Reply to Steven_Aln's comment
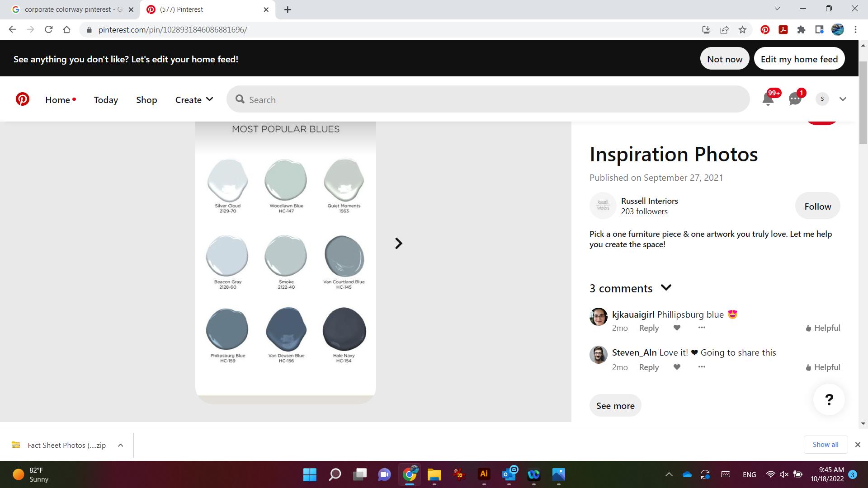Screen dimensions: 868x488 (x=649, y=367)
